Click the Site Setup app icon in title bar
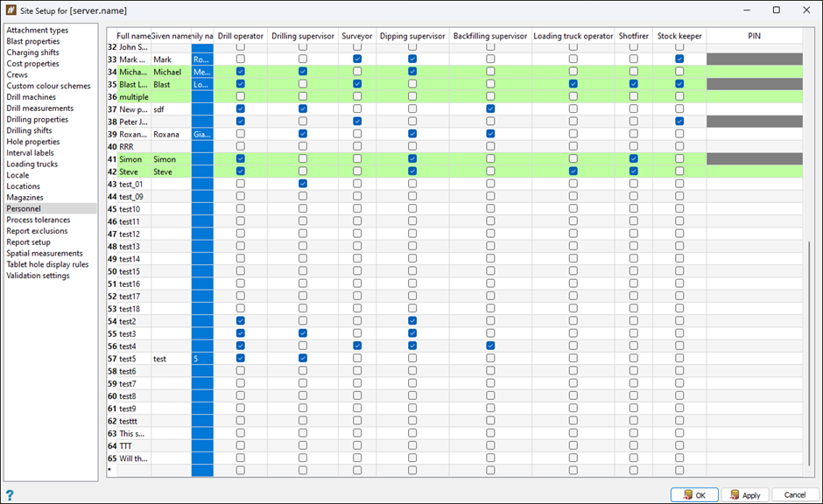 (x=11, y=10)
